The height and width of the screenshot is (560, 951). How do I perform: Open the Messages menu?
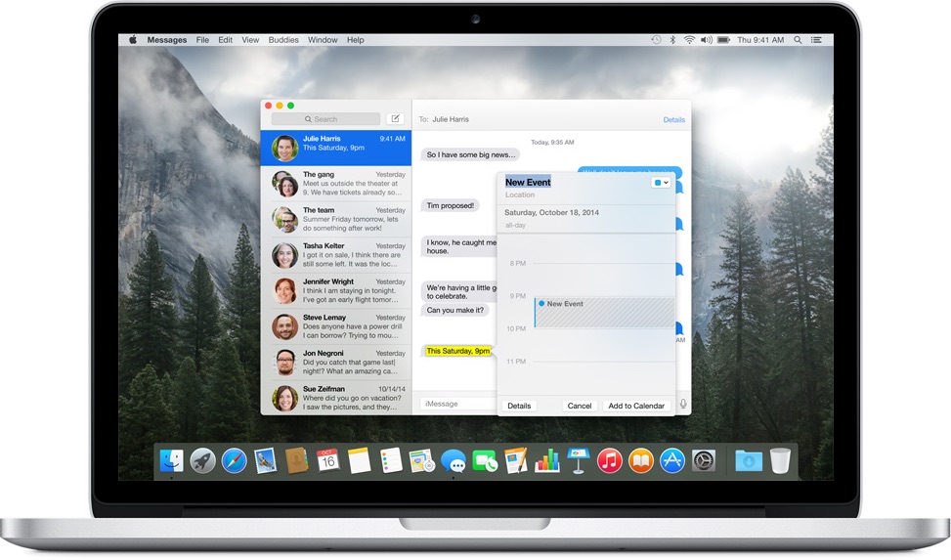[167, 39]
